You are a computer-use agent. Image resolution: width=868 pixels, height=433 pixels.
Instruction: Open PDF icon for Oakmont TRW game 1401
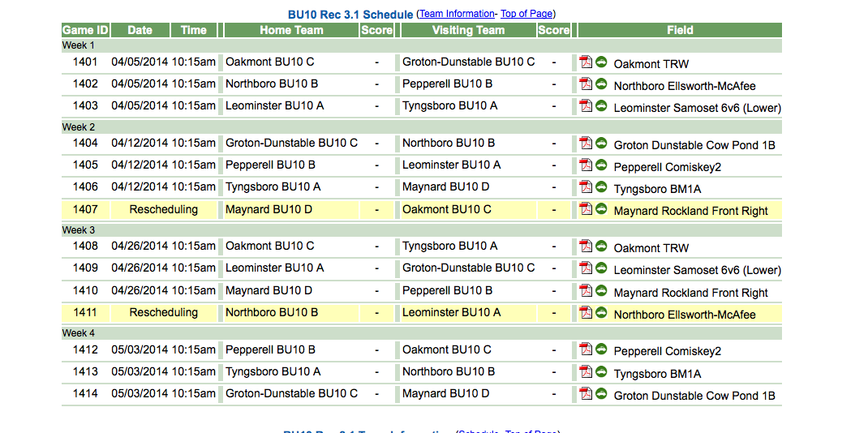coord(586,62)
